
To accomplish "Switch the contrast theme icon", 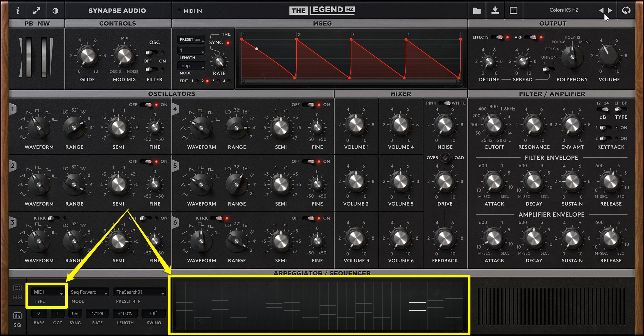I will coord(55,11).
